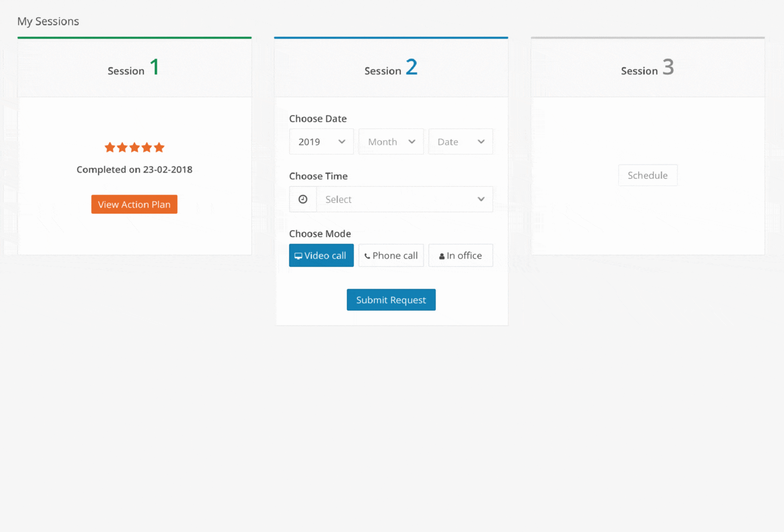
Task: Open the Date dropdown
Action: point(460,142)
